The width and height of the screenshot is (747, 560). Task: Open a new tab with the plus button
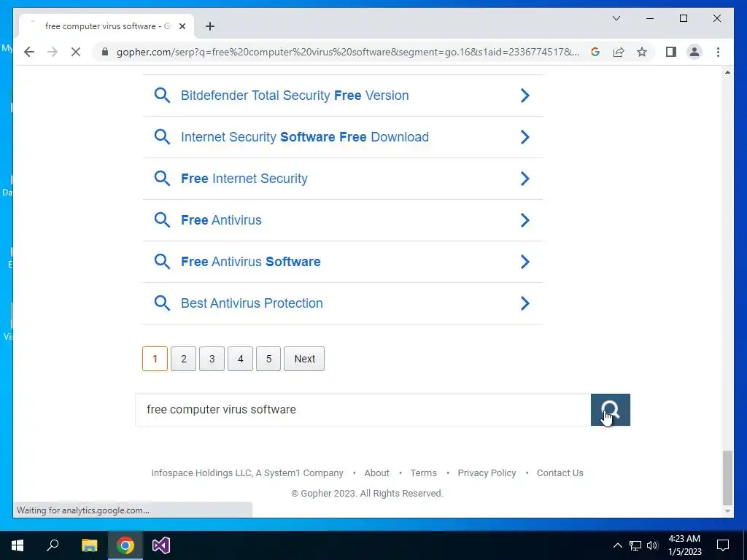point(210,26)
